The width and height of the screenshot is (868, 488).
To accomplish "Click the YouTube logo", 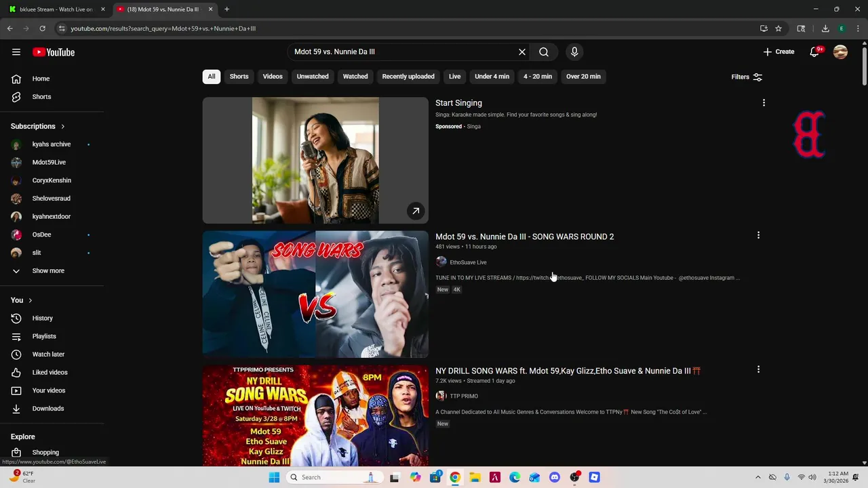I will tap(54, 52).
